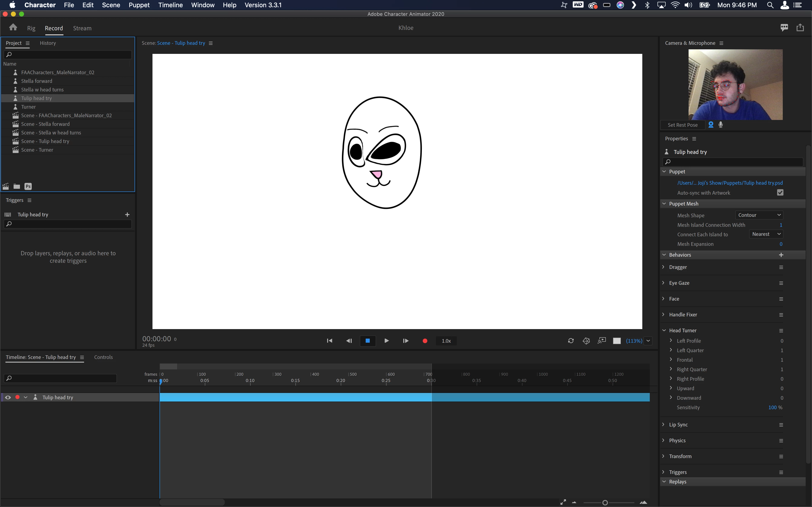Open the Puppet menu
The height and width of the screenshot is (507, 812).
(x=139, y=5)
